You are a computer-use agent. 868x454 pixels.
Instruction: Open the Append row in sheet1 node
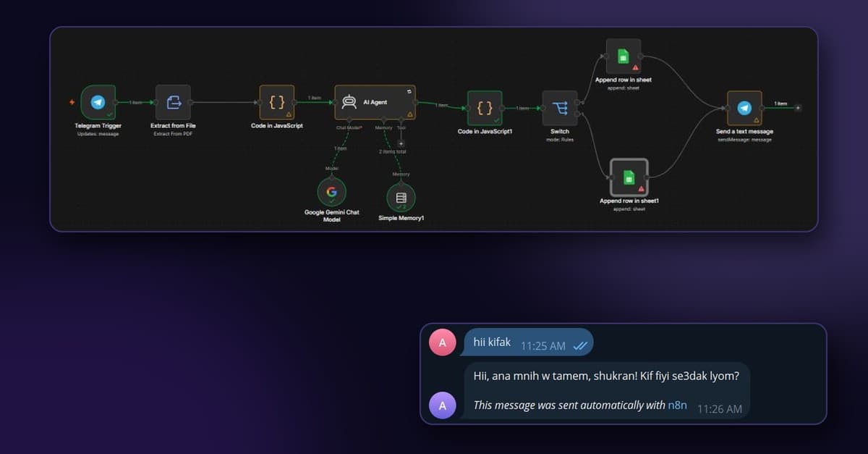click(629, 178)
